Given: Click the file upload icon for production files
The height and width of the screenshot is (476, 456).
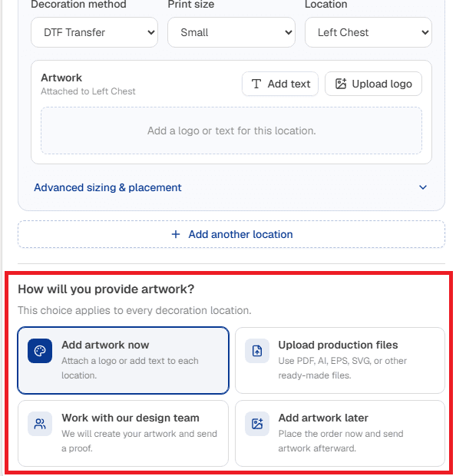Looking at the screenshot, I should coord(257,351).
